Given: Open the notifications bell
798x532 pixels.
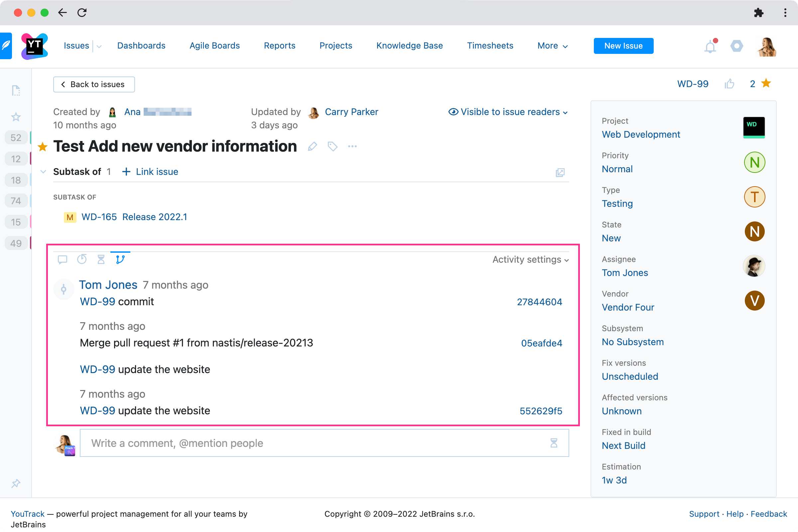Looking at the screenshot, I should coord(710,47).
